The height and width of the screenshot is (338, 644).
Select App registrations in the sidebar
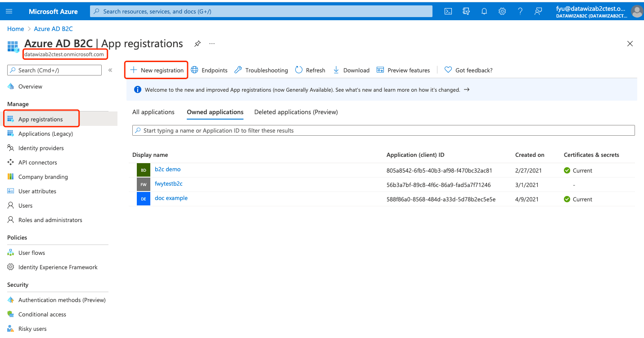pyautogui.click(x=41, y=119)
